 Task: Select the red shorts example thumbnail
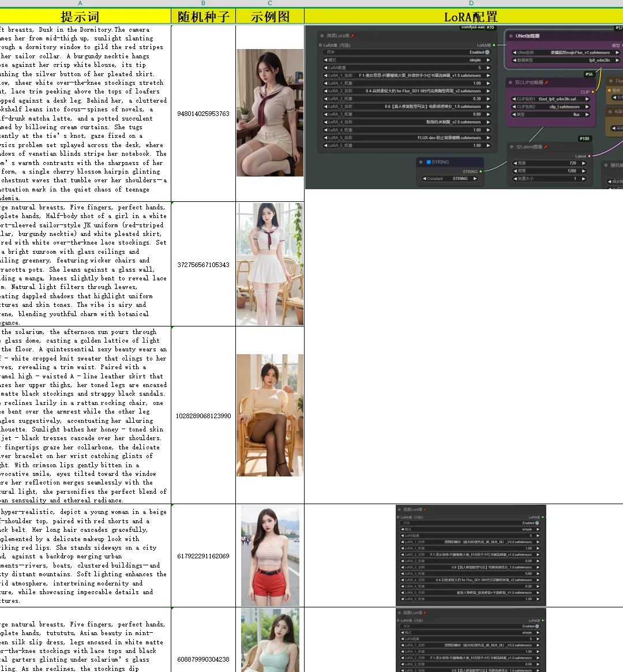270,555
